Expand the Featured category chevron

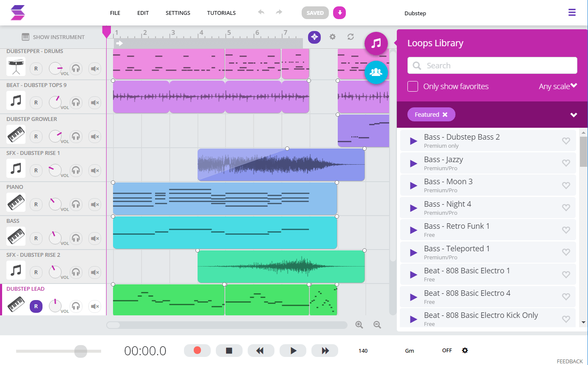[x=574, y=115]
